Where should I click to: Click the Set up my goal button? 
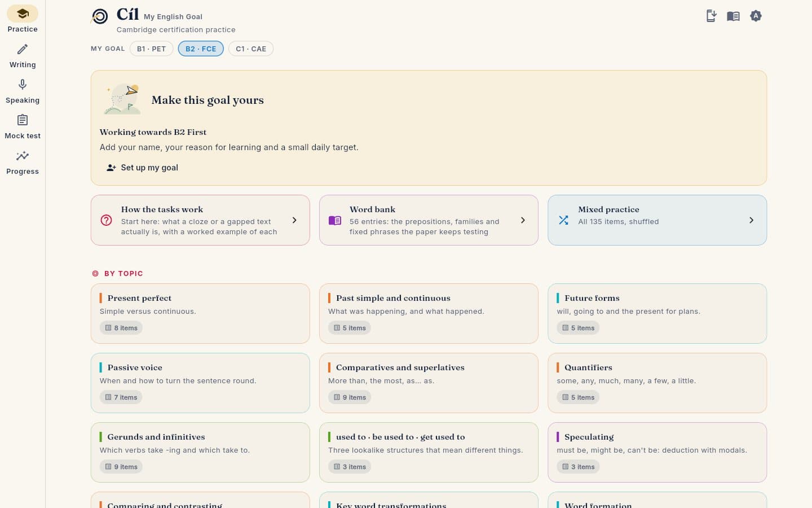[142, 168]
